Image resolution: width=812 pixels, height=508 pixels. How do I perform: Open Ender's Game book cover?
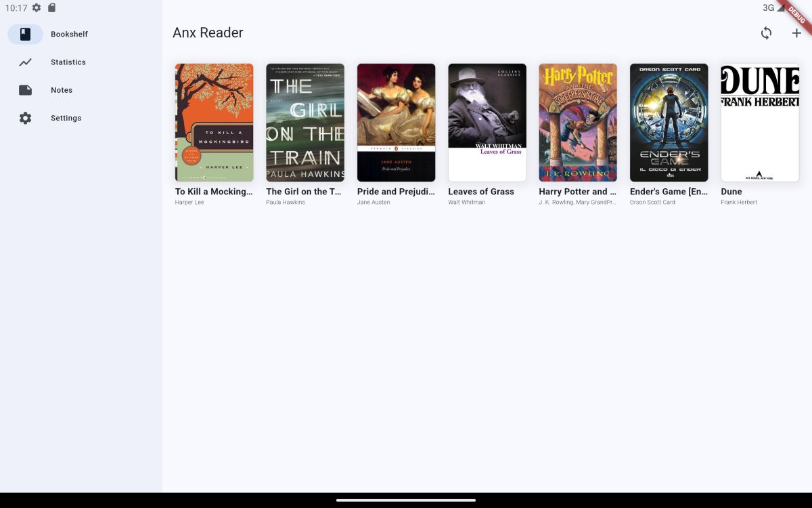(669, 123)
